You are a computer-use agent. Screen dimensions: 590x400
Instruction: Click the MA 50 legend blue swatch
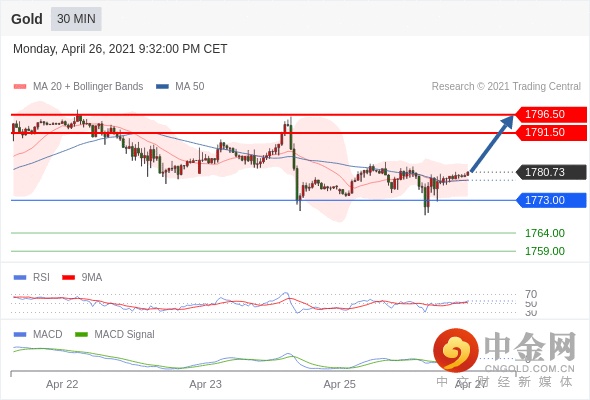(x=162, y=87)
